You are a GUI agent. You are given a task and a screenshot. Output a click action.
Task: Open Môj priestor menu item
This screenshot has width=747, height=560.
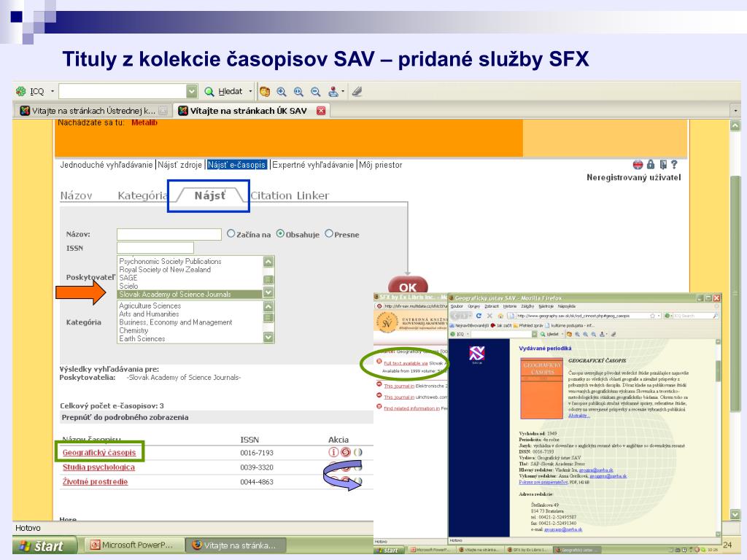[x=381, y=165]
